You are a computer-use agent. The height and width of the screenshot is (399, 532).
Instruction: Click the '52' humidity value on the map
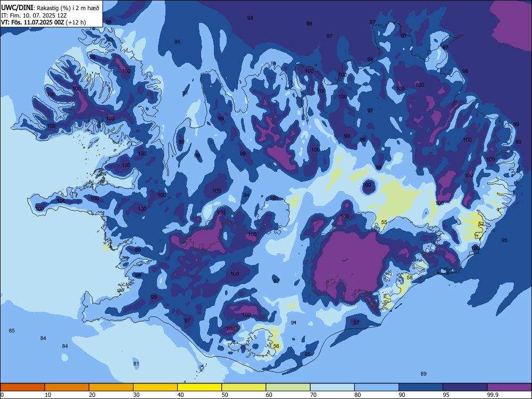click(x=481, y=223)
